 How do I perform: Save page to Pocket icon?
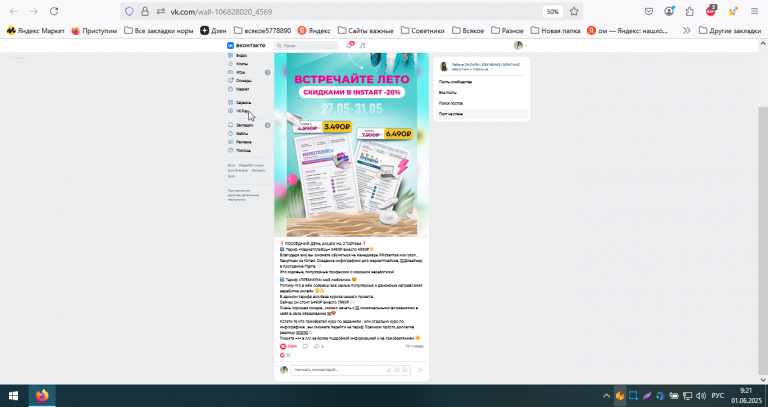click(x=648, y=11)
